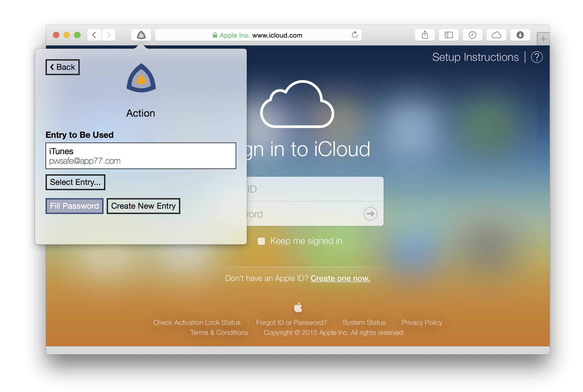The image size is (583, 392).
Task: Show the sidebar via toolbar icon
Action: coord(449,35)
